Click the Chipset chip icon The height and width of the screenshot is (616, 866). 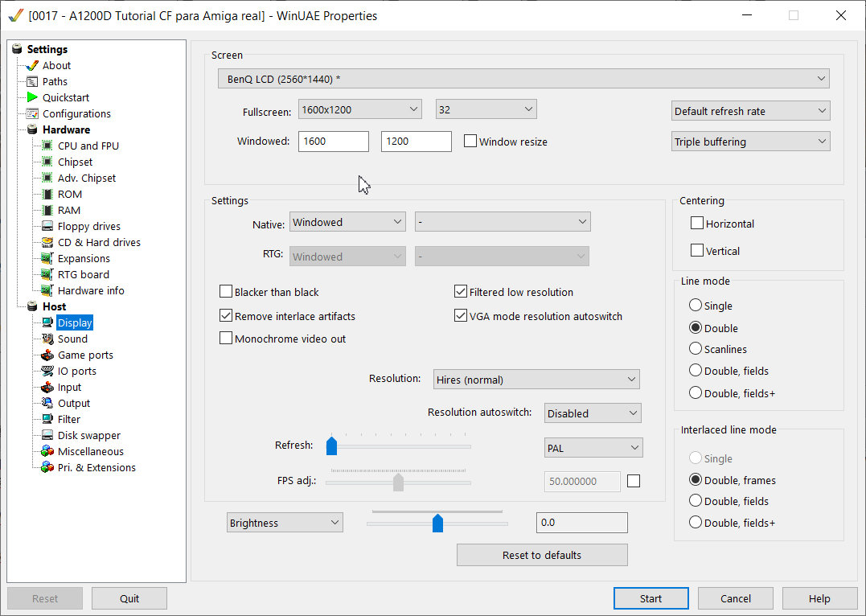pyautogui.click(x=47, y=162)
